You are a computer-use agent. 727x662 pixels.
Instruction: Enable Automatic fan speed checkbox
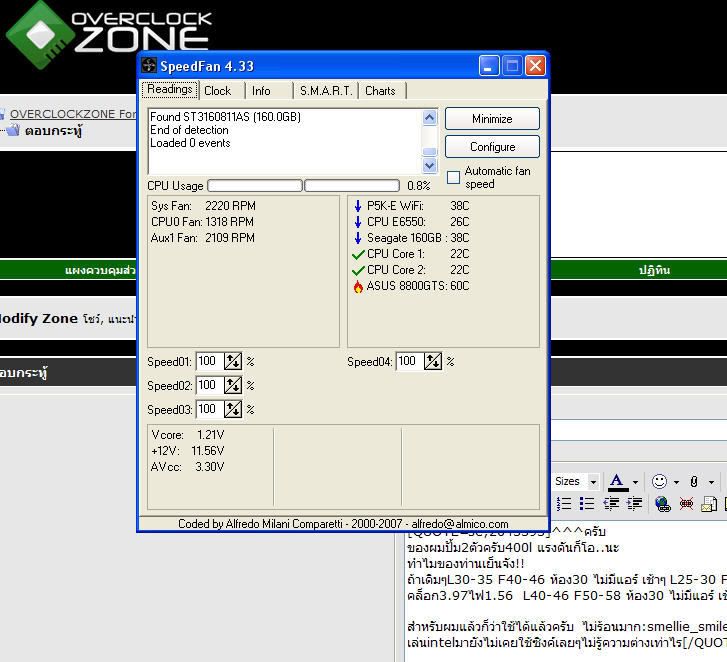point(454,178)
